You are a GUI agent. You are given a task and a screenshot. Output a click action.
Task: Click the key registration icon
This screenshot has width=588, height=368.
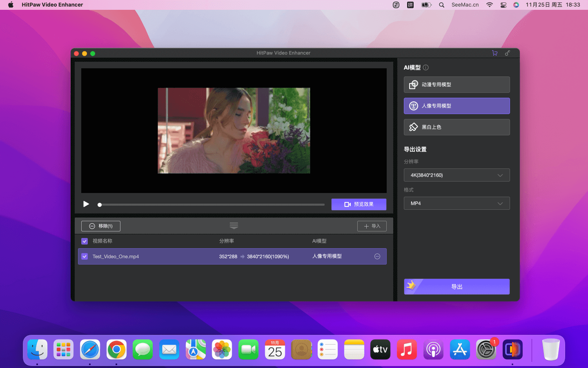tap(508, 53)
